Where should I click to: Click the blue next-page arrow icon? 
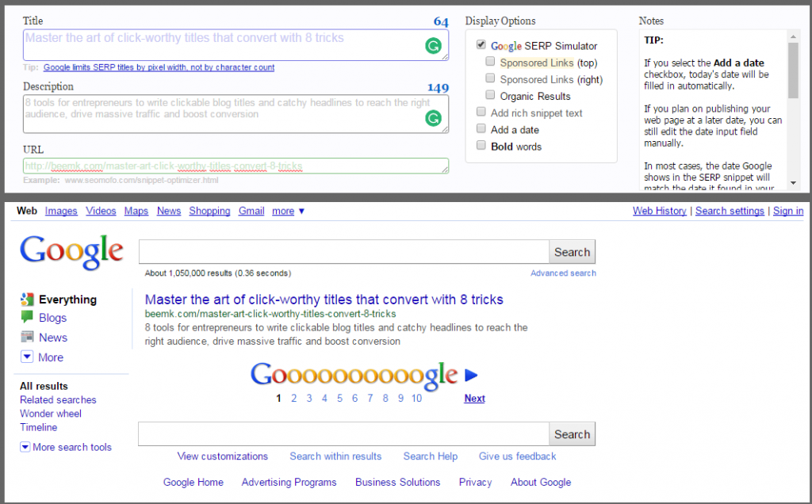click(471, 375)
